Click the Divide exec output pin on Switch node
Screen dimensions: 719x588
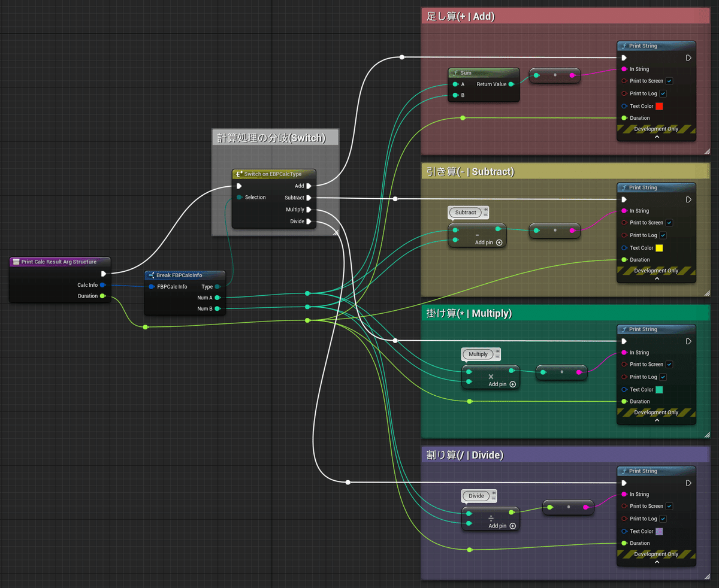coord(309,222)
